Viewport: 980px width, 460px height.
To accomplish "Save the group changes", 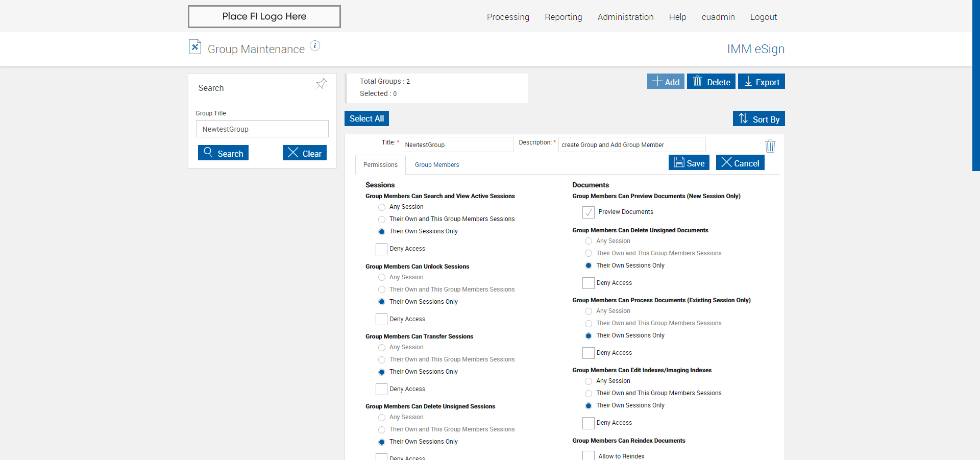I will [689, 163].
